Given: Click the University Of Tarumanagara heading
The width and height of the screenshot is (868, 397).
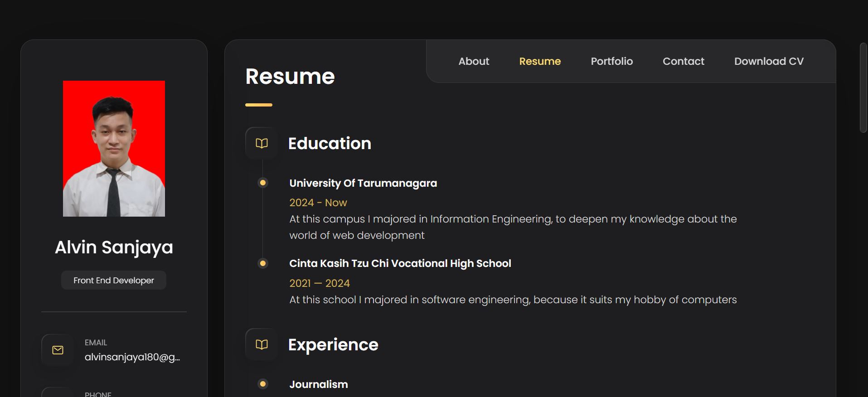Looking at the screenshot, I should (x=363, y=183).
